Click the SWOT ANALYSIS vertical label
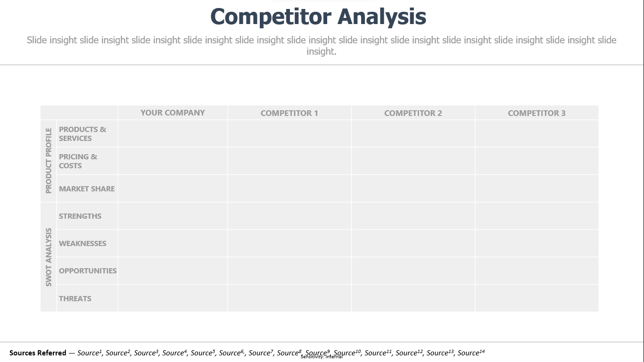 pos(49,257)
